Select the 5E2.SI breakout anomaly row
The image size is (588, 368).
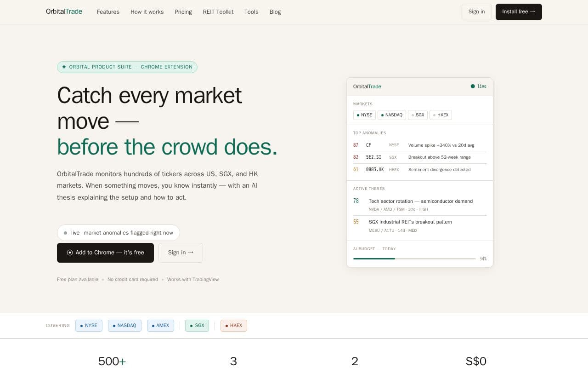pos(420,157)
